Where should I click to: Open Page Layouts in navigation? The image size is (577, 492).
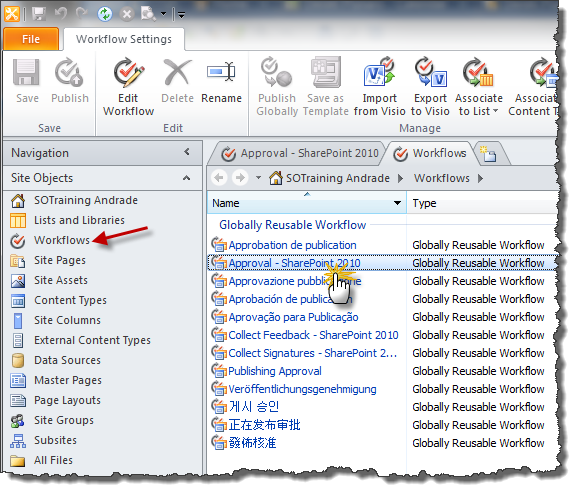click(67, 400)
